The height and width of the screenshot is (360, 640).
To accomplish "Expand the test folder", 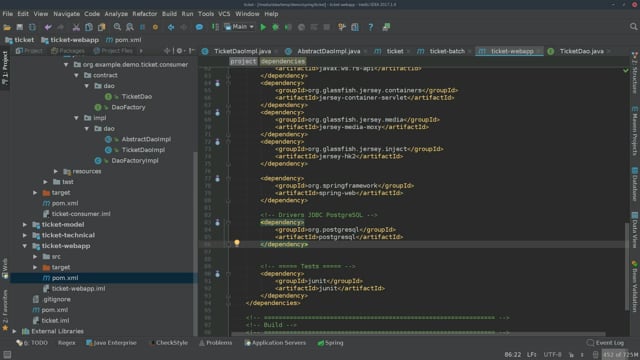I will pyautogui.click(x=46, y=182).
